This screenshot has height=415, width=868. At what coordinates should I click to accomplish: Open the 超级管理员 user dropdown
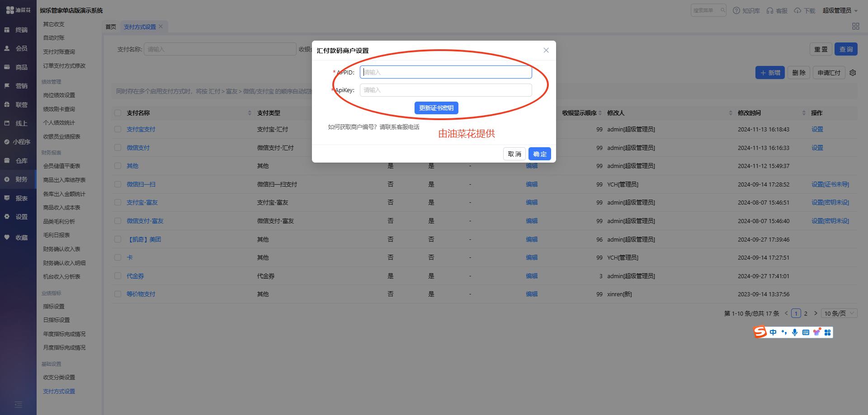(x=840, y=10)
